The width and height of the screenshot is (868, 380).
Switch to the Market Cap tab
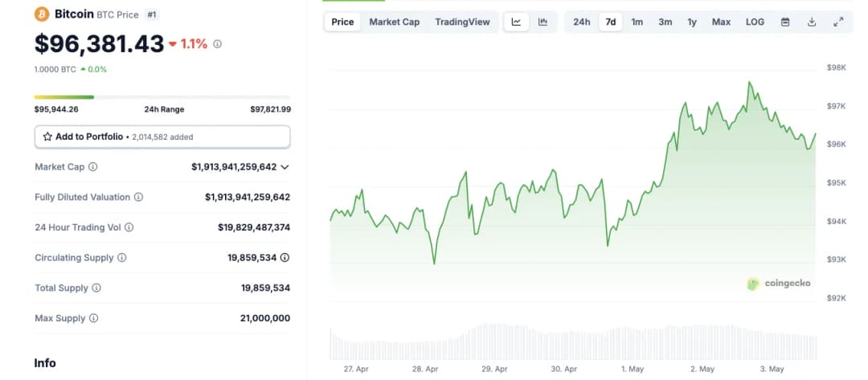tap(394, 22)
